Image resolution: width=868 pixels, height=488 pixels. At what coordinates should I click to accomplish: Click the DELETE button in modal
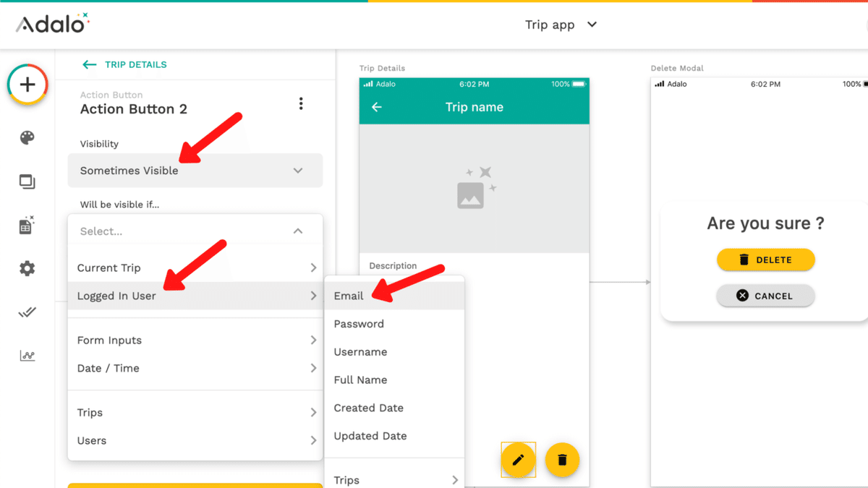click(765, 260)
